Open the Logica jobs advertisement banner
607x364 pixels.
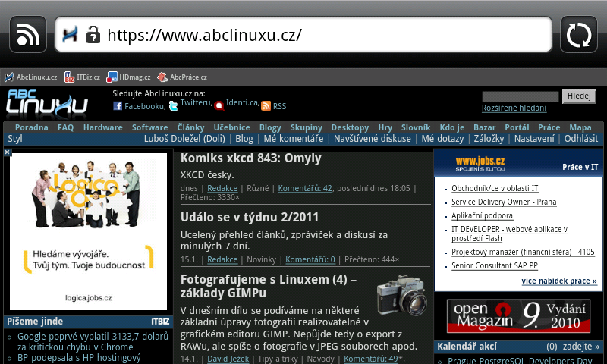point(88,231)
